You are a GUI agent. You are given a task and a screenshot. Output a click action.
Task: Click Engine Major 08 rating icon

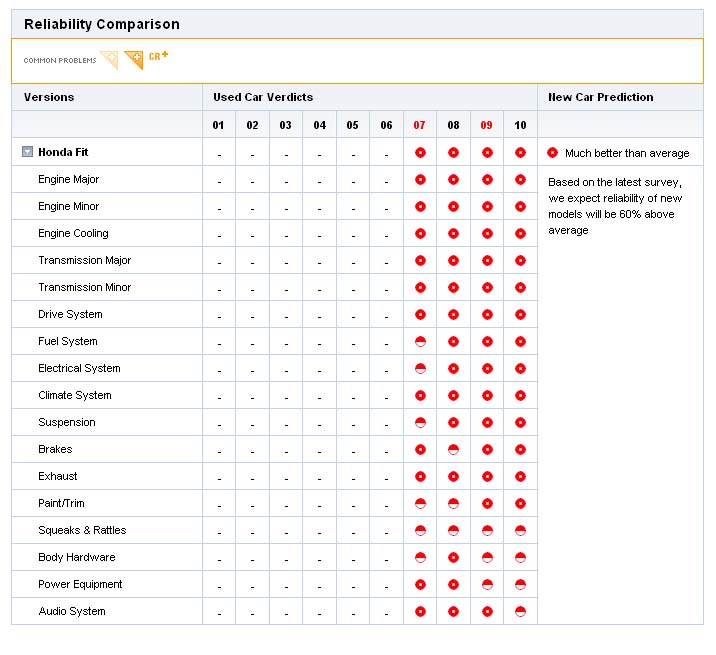pos(453,180)
